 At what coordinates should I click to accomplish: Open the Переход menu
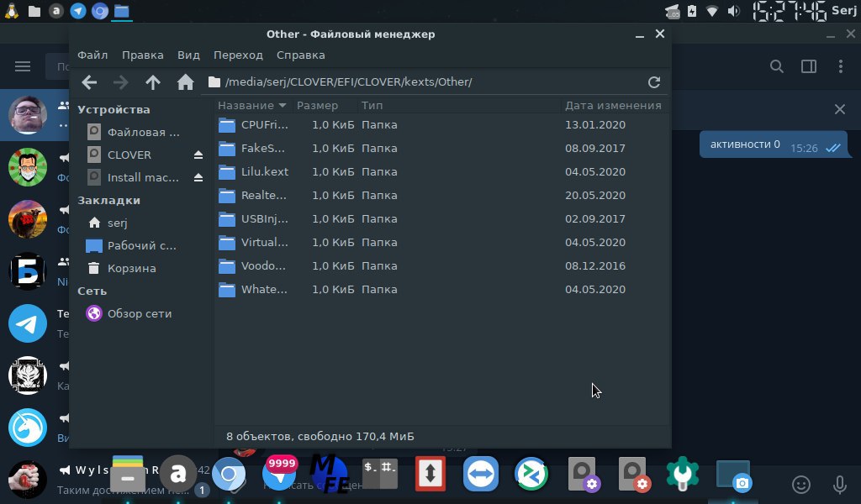point(238,55)
